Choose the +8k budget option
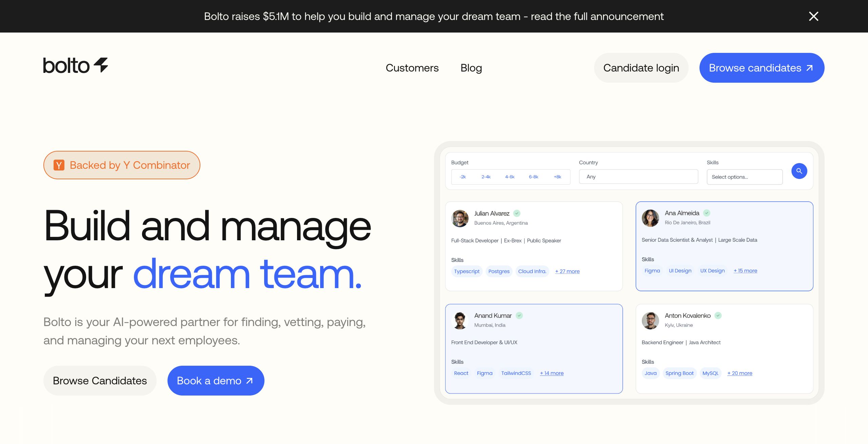 [557, 177]
